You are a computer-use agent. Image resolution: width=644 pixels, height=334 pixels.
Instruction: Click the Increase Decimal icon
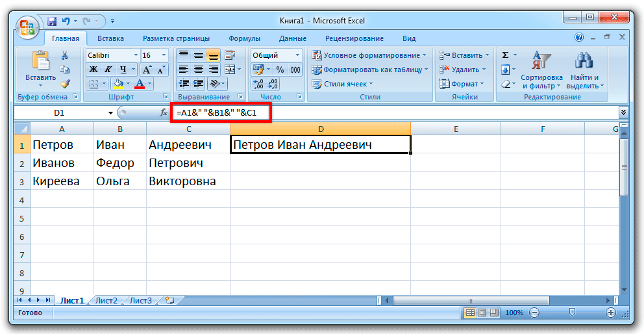[x=258, y=84]
